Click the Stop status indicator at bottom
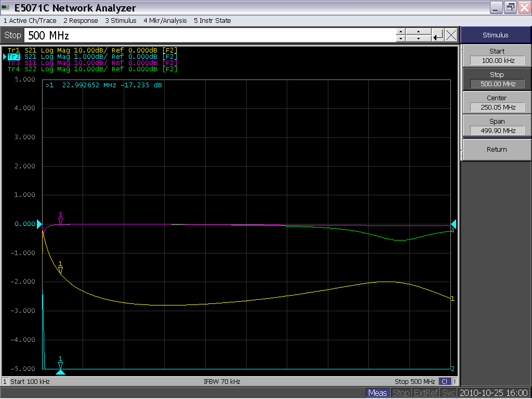Image resolution: width=532 pixels, height=399 pixels. (401, 393)
